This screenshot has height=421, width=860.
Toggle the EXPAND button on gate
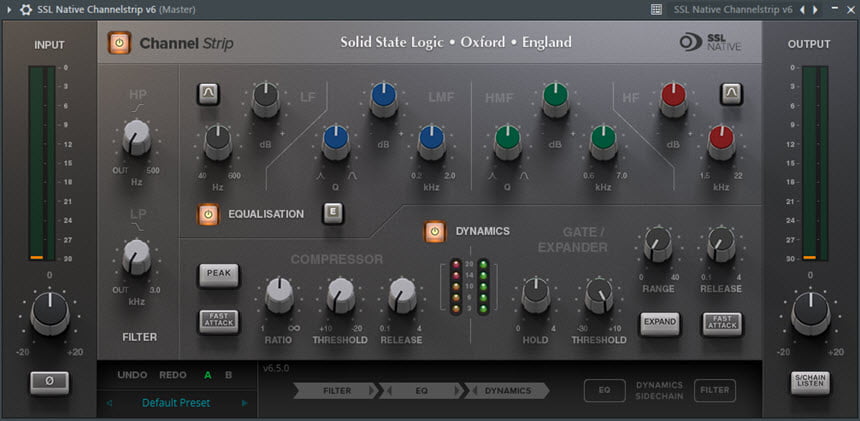659,323
